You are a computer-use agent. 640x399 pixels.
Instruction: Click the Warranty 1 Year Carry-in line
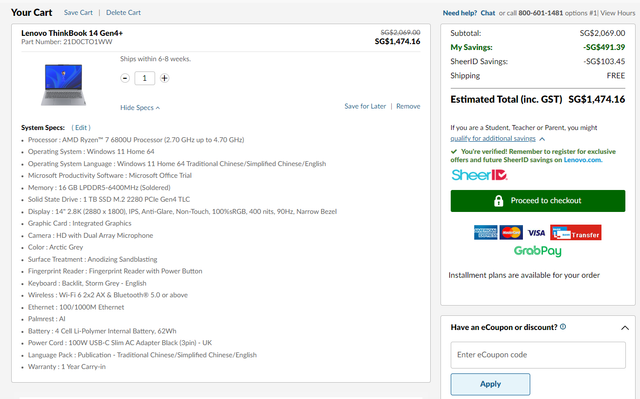point(67,367)
